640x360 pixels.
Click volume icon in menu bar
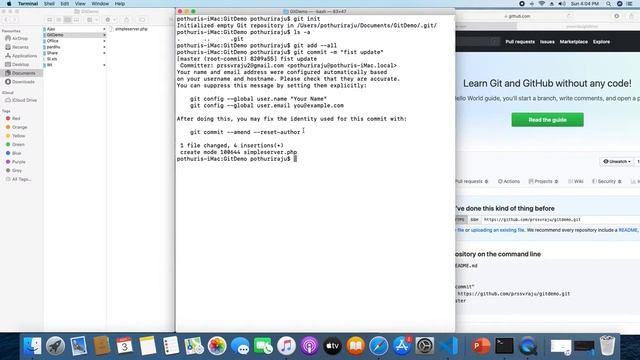[562, 4]
